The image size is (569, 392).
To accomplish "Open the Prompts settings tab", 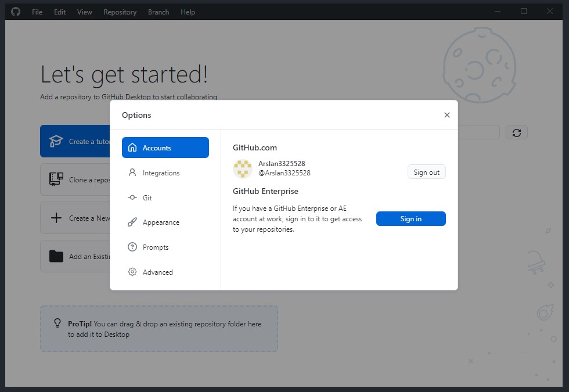I will (x=165, y=247).
